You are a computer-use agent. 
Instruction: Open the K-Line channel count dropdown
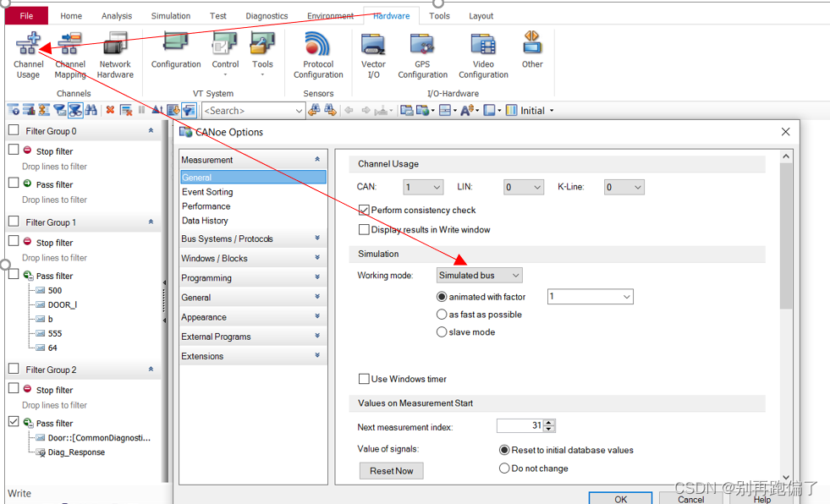(624, 187)
